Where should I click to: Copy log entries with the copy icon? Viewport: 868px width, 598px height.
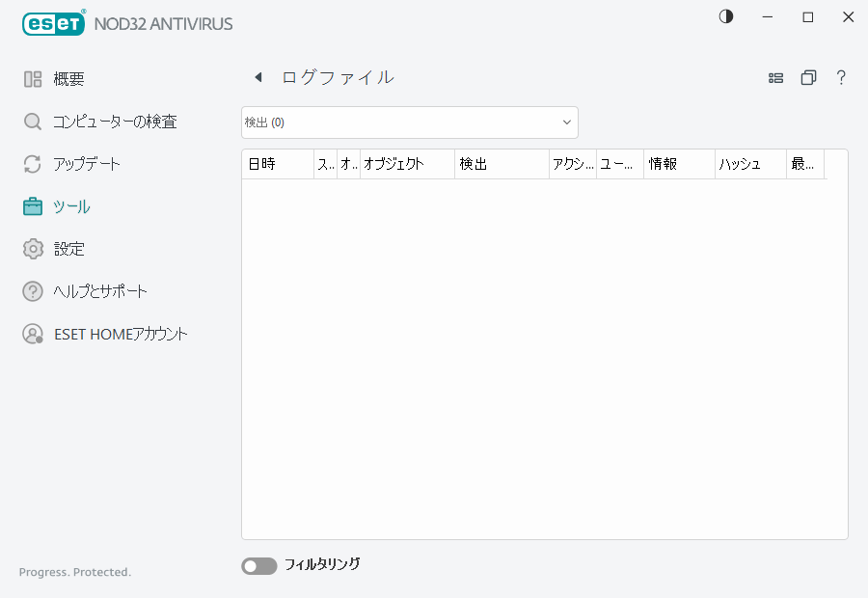point(808,77)
